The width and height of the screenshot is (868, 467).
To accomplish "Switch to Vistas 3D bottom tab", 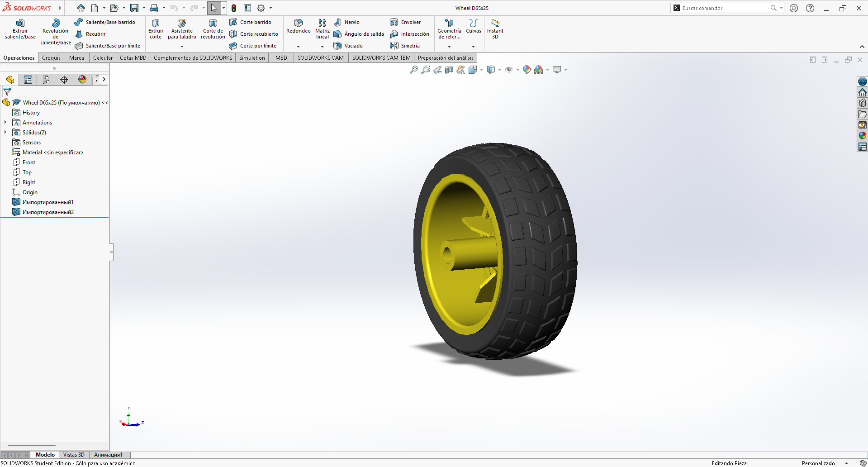I will click(74, 455).
